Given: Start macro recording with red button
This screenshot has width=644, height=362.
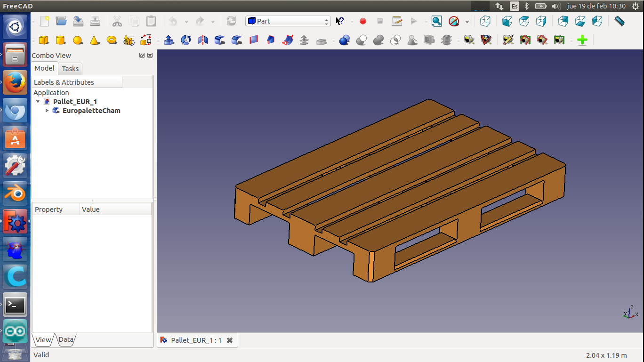Looking at the screenshot, I should 363,21.
